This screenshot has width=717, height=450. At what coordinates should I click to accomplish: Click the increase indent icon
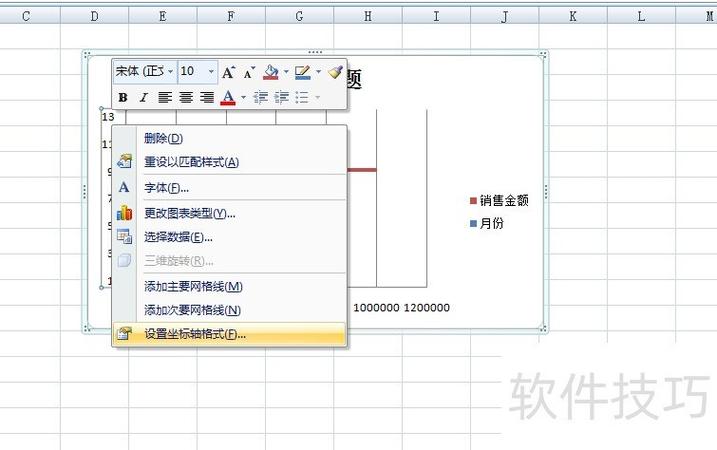pyautogui.click(x=282, y=97)
